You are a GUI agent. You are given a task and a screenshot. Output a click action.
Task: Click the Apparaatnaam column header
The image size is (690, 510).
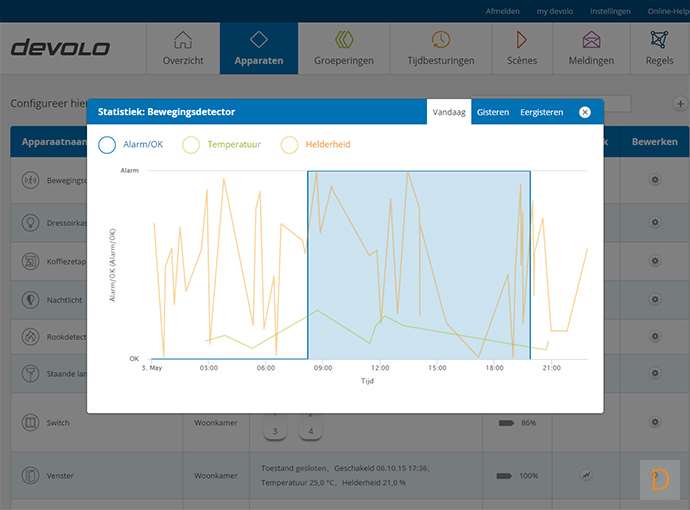pos(54,142)
